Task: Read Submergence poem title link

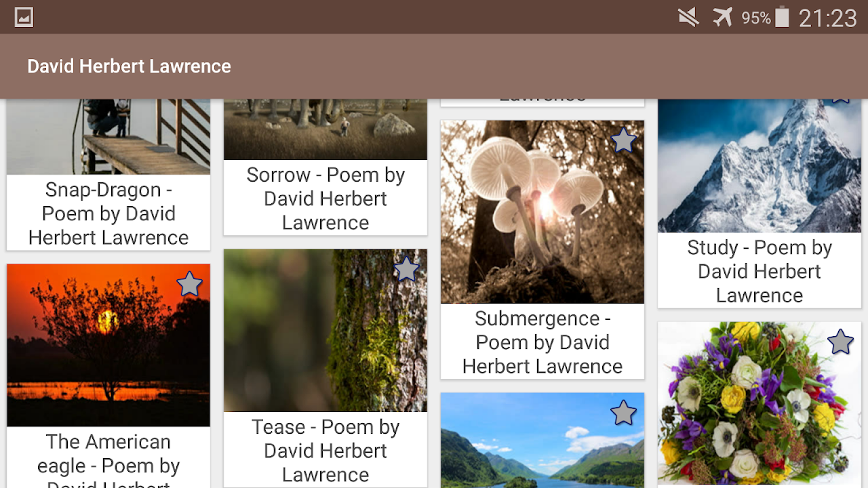Action: (542, 342)
